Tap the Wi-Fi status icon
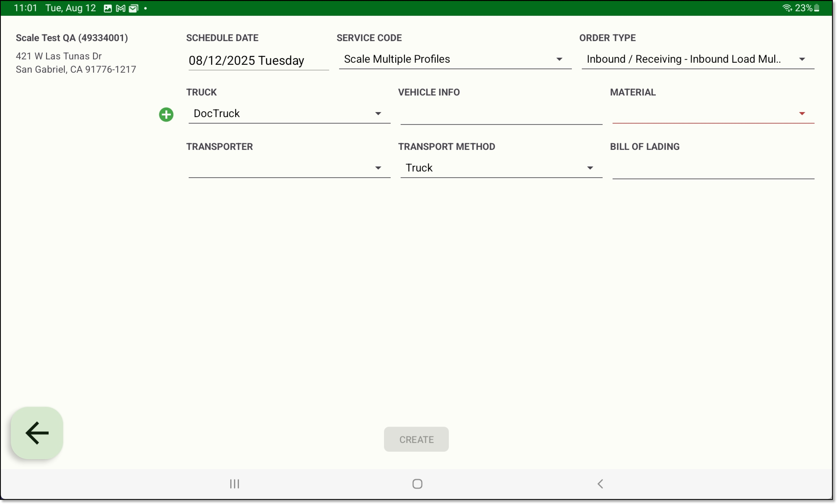The image size is (837, 504). click(x=787, y=8)
